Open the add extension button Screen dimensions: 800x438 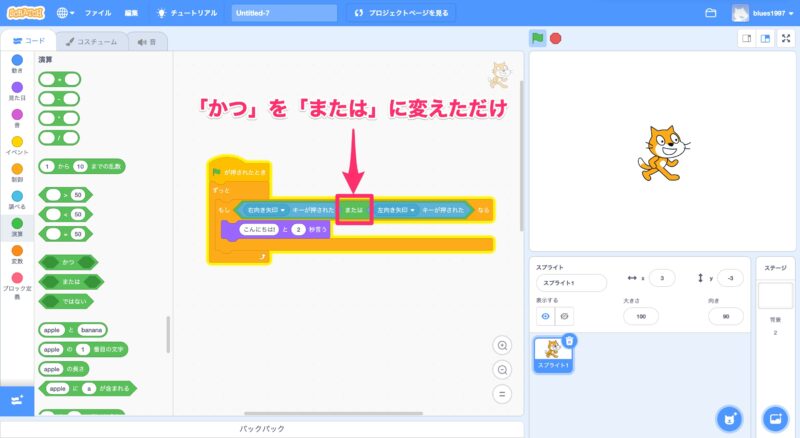coord(17,400)
